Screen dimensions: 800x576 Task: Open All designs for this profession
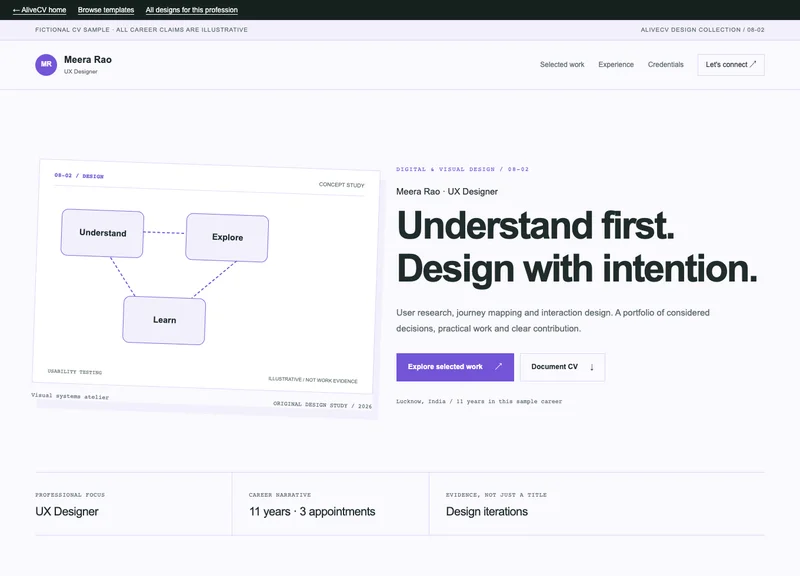tap(191, 10)
